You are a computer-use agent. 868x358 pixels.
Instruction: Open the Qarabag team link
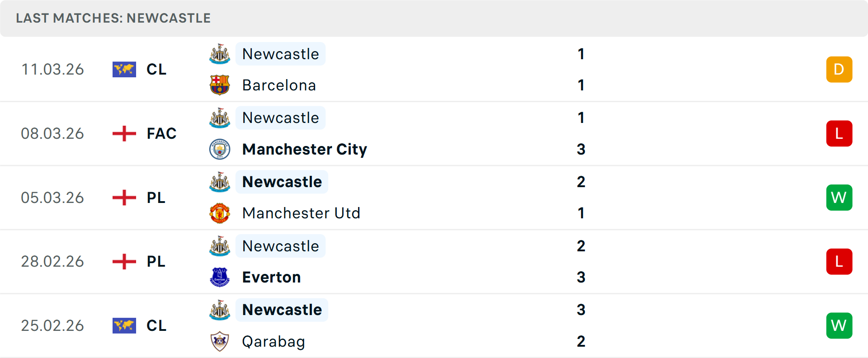[274, 341]
